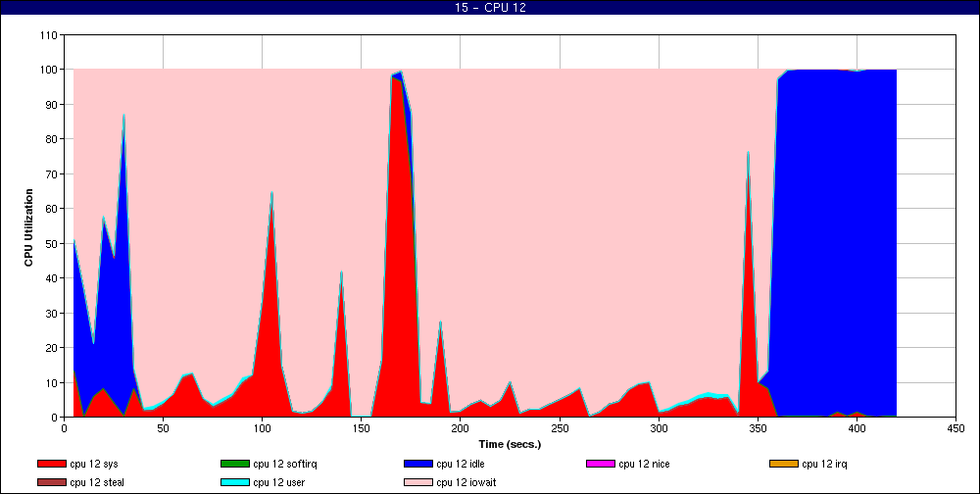The height and width of the screenshot is (494, 980).
Task: Click the pink cpu 12 iowait legend swatch
Action: tap(417, 483)
